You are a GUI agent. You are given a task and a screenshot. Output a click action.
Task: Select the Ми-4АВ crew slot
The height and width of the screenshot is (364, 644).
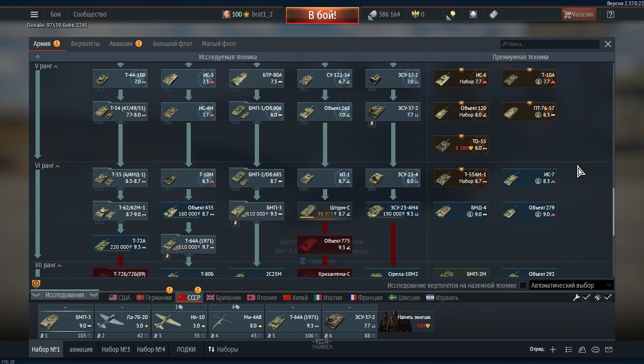pyautogui.click(x=236, y=321)
